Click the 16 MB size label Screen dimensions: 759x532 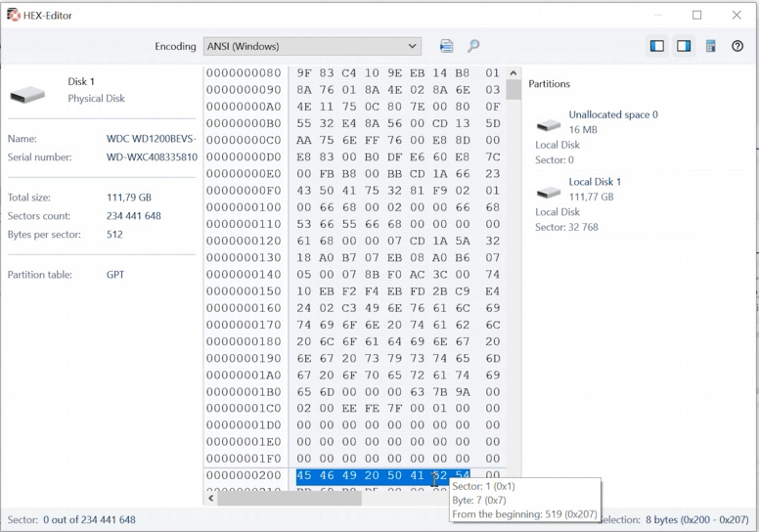pyautogui.click(x=583, y=130)
